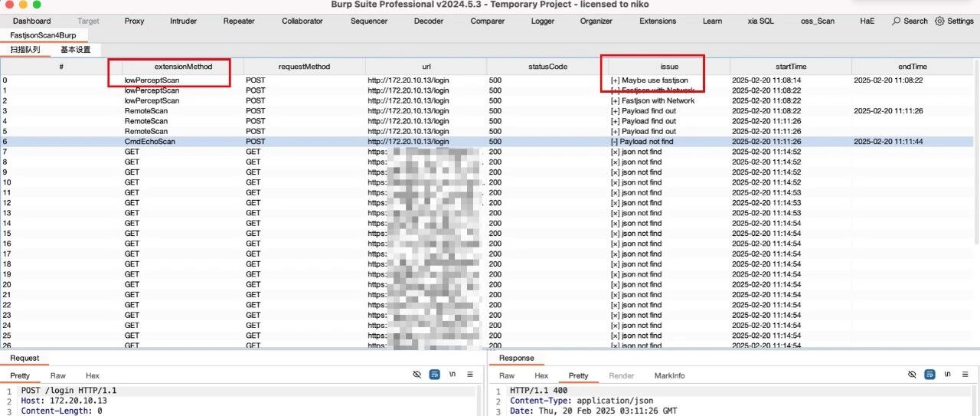Select row 0 with 'Maybe use fastjson'
Image resolution: width=980 pixels, height=416 pixels.
[x=486, y=80]
